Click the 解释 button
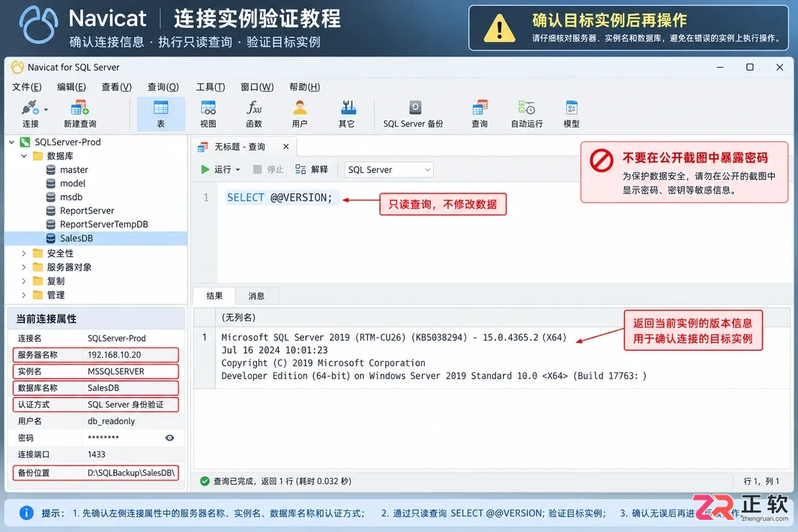This screenshot has height=532, width=798. (x=312, y=169)
